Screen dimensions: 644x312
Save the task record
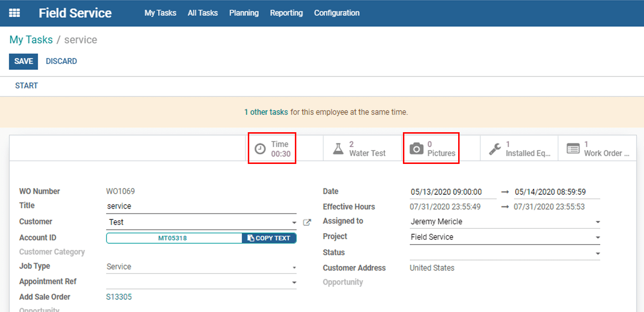click(24, 62)
